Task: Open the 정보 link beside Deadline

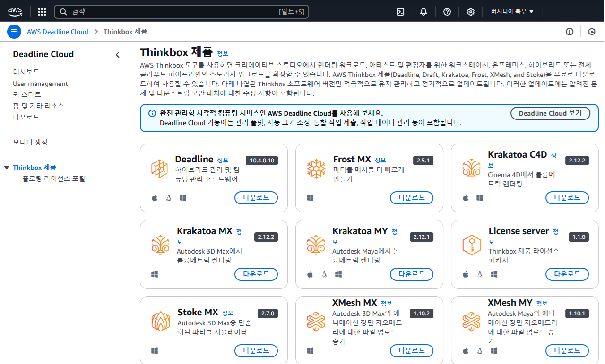Action: 223,160
